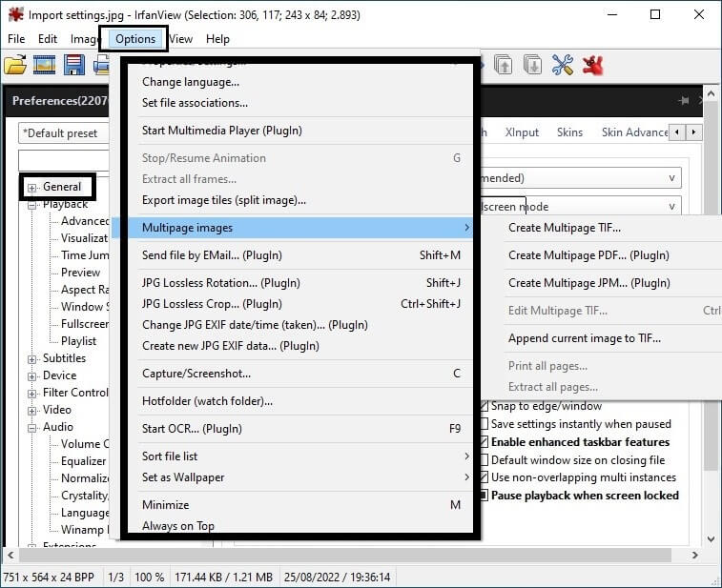Open the dropdown ending in 'mended)'
Screen dimensions: 722x588
581,178
